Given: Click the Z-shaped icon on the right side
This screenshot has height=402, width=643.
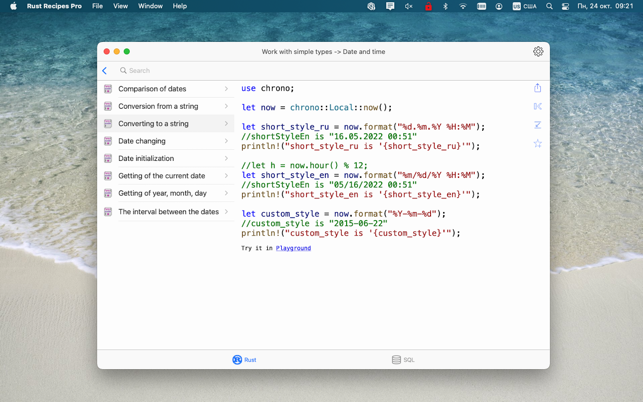Looking at the screenshot, I should pyautogui.click(x=538, y=125).
